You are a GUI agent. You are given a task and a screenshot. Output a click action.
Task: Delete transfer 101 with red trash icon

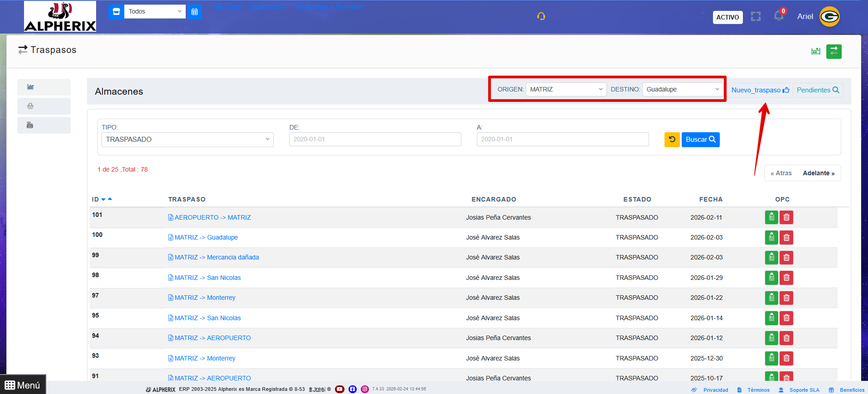click(x=786, y=217)
